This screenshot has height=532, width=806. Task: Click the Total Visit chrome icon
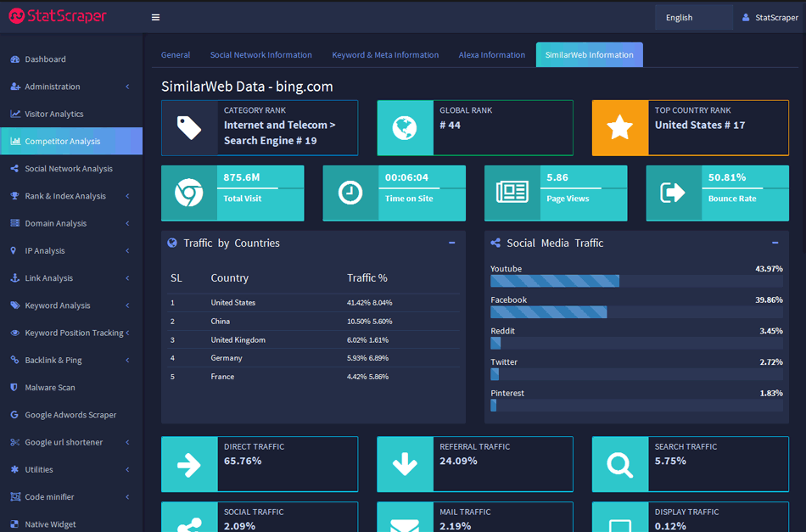[x=189, y=193]
